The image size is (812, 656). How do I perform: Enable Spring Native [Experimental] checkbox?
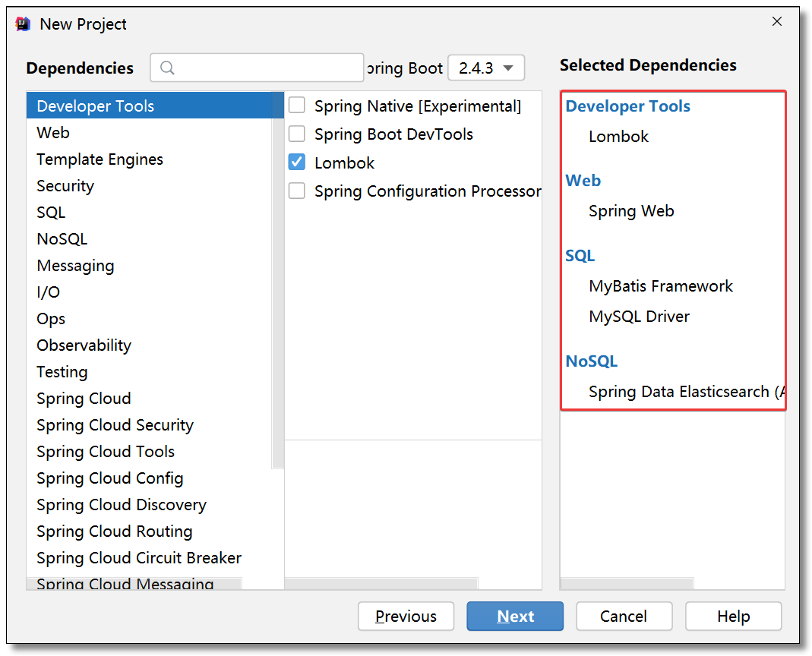297,106
